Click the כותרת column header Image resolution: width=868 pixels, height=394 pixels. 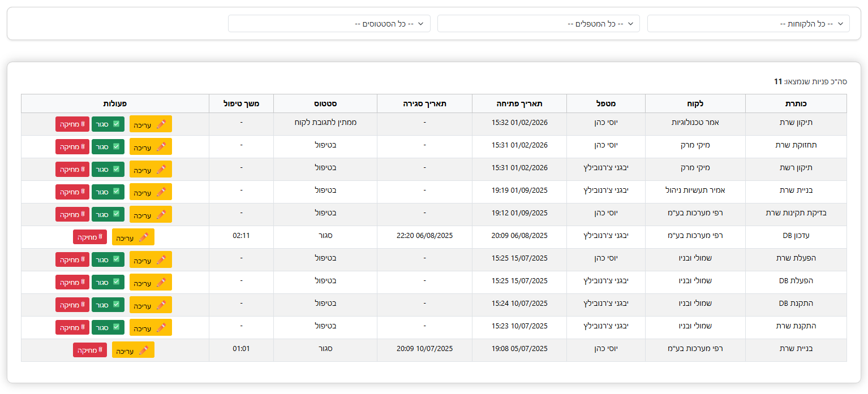click(x=796, y=104)
